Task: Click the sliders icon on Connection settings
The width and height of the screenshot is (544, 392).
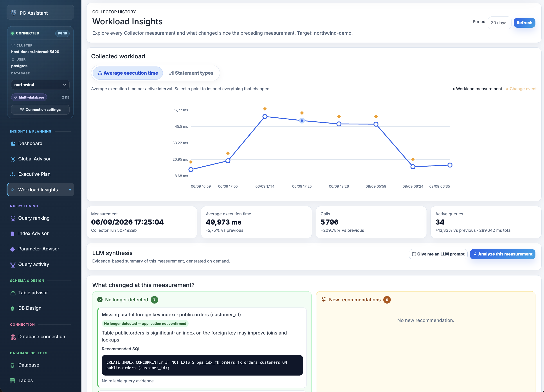Action: 22,110
